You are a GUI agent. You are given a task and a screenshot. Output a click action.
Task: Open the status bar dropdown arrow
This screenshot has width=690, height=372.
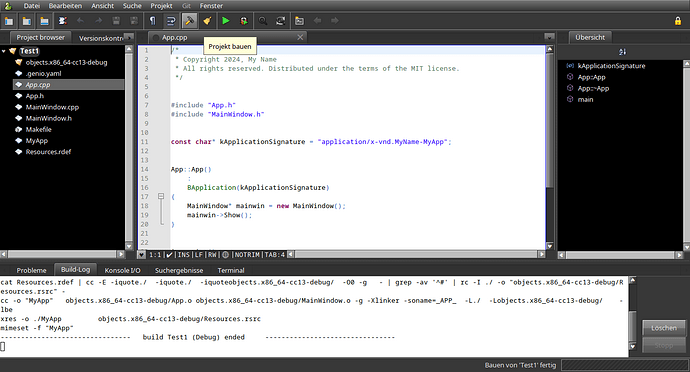click(141, 254)
